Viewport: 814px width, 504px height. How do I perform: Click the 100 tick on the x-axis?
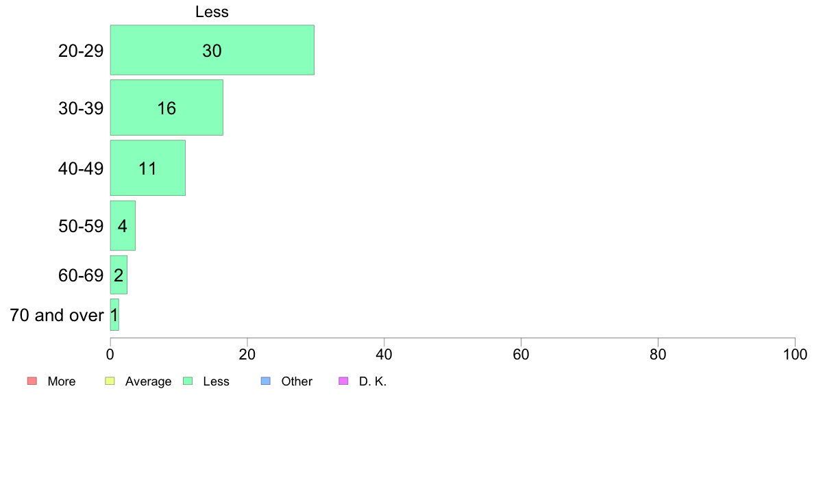tap(795, 355)
